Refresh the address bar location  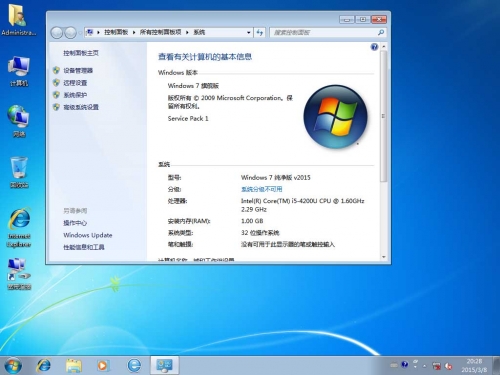(x=260, y=32)
